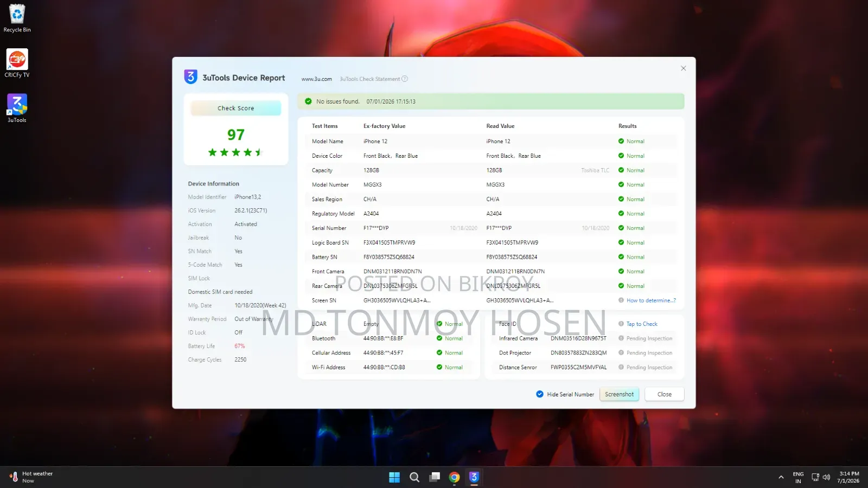Click the Normal status icon for Regulatory Model
Screen dimensions: 868x488
621,214
